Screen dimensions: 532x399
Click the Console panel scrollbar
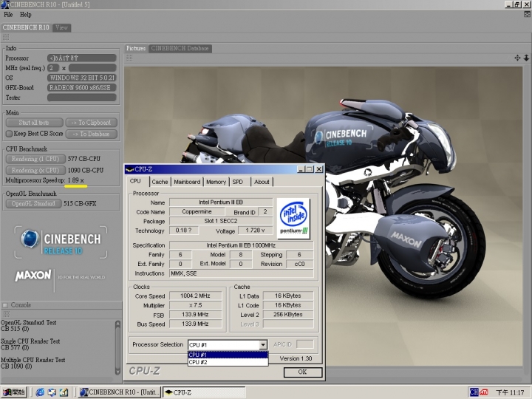point(117,347)
